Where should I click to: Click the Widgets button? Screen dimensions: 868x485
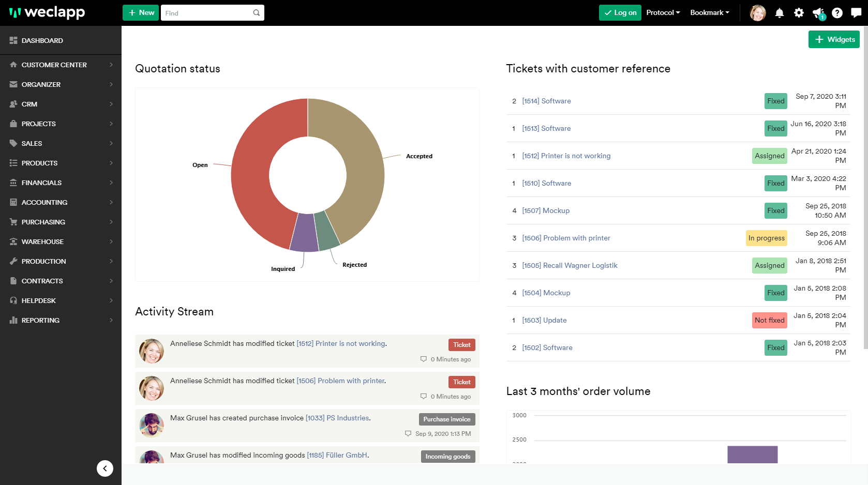(x=834, y=39)
